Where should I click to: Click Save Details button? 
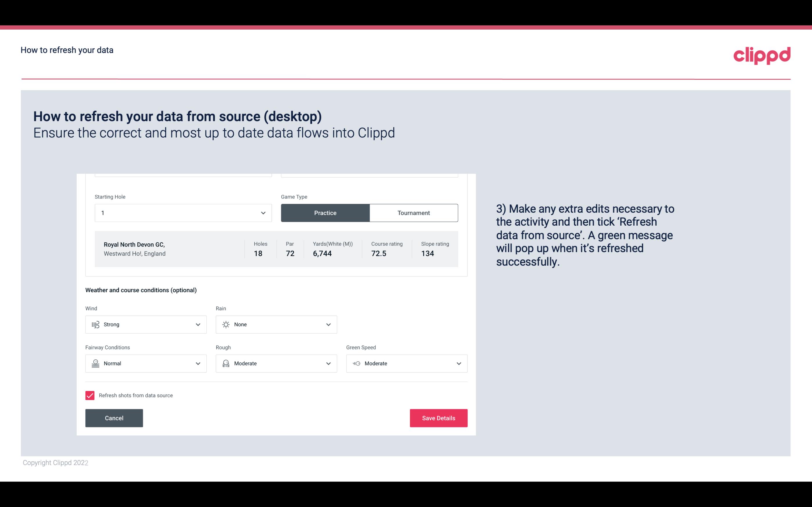(x=438, y=418)
